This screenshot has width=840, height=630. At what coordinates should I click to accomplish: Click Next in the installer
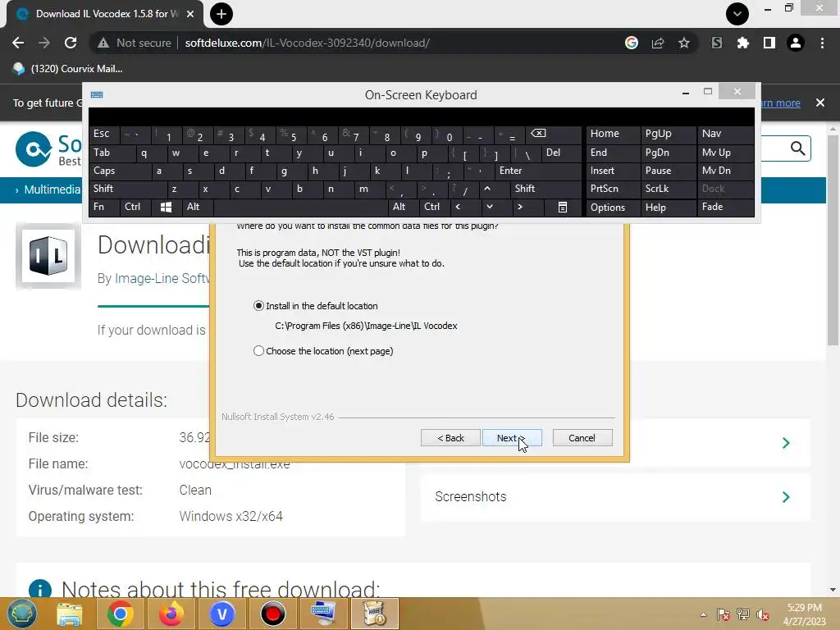tap(512, 438)
